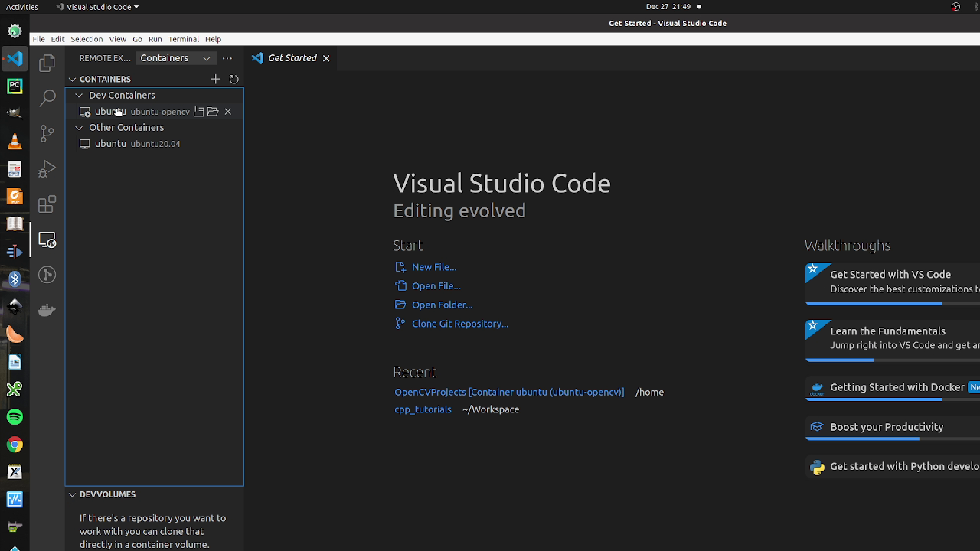Open the Containers dropdown in Remote Explorer

(x=175, y=58)
